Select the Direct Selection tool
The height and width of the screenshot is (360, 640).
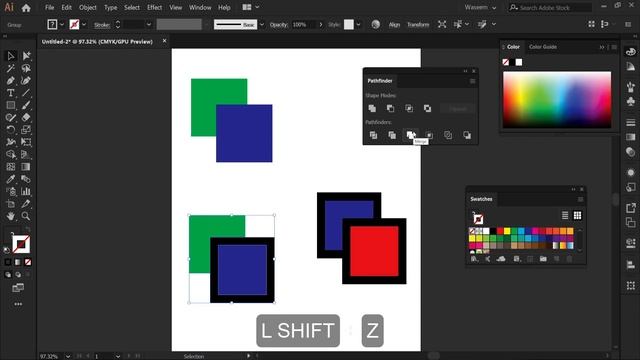26,56
